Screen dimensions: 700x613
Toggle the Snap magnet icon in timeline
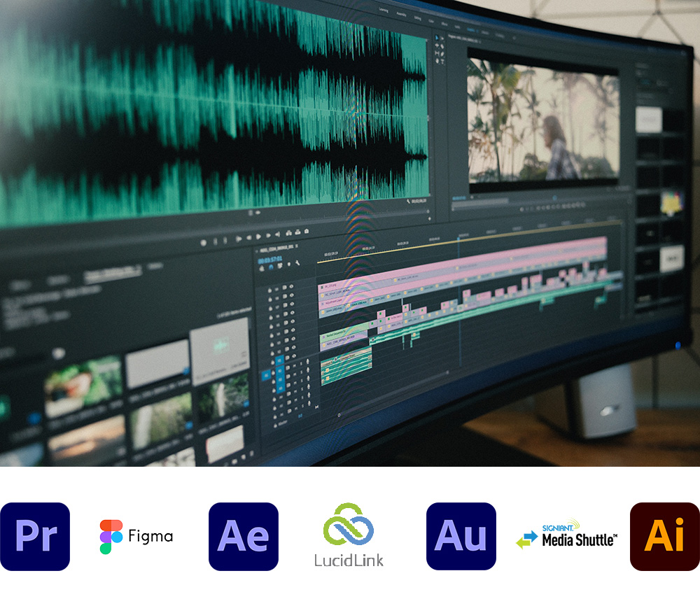[270, 267]
